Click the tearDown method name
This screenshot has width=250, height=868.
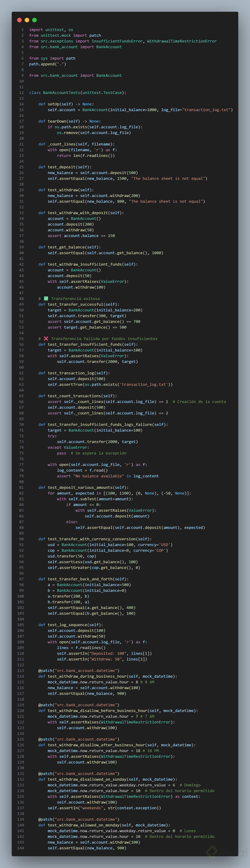coord(56,121)
